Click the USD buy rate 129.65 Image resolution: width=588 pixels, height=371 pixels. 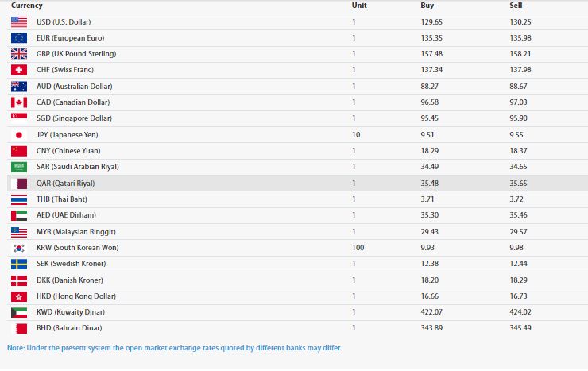tap(431, 21)
